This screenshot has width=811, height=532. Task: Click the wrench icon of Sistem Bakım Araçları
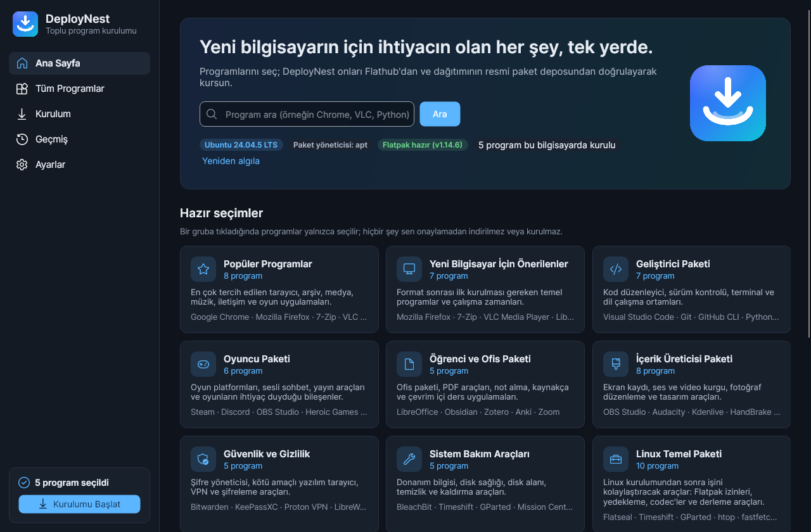[409, 459]
